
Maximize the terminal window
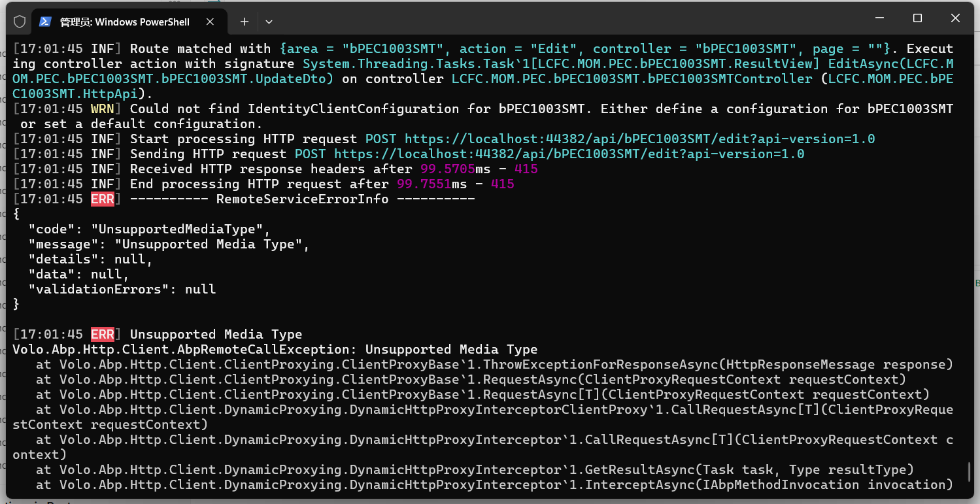(x=917, y=18)
